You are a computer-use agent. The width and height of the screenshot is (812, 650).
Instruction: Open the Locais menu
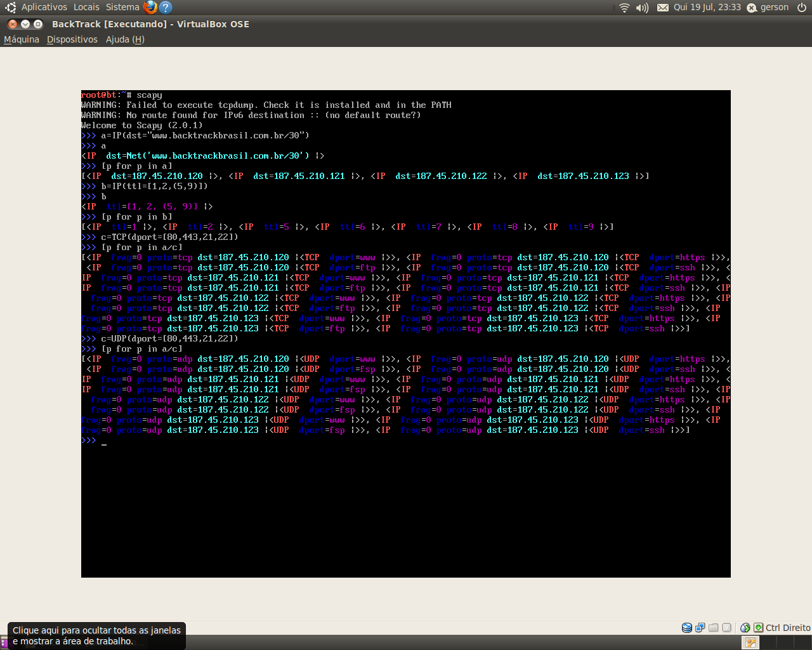point(86,7)
